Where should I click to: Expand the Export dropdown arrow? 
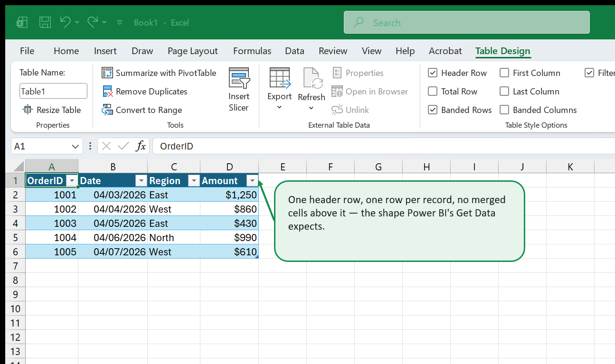(279, 107)
